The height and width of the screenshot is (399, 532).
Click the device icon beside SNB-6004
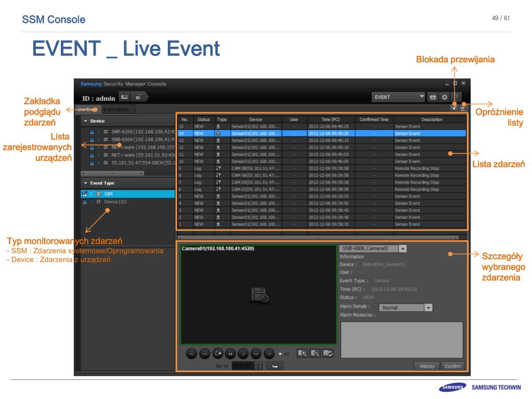point(105,139)
